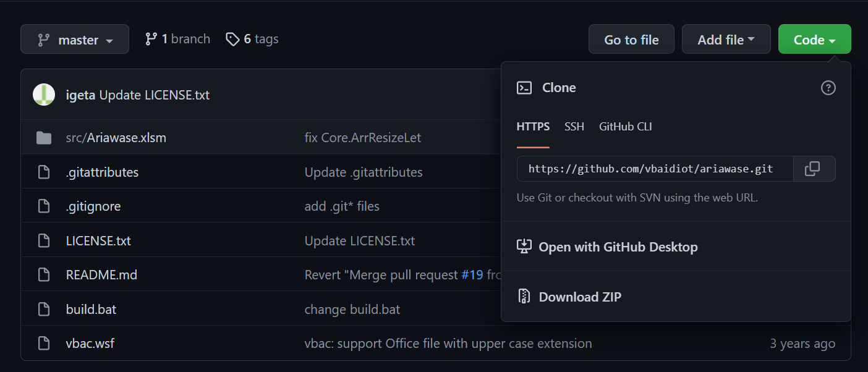
Task: Open the Add file dropdown
Action: tap(726, 39)
